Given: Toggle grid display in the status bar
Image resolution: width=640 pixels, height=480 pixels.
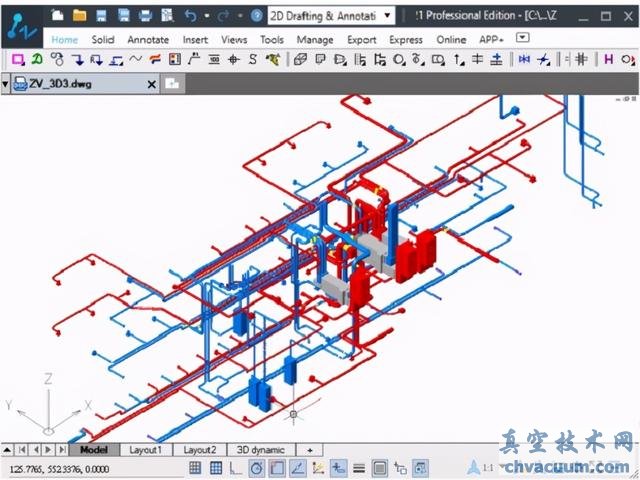Looking at the screenshot, I should (x=216, y=468).
